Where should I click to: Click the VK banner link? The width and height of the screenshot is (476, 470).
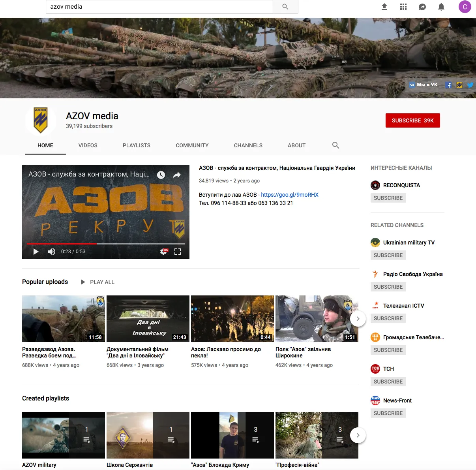424,85
